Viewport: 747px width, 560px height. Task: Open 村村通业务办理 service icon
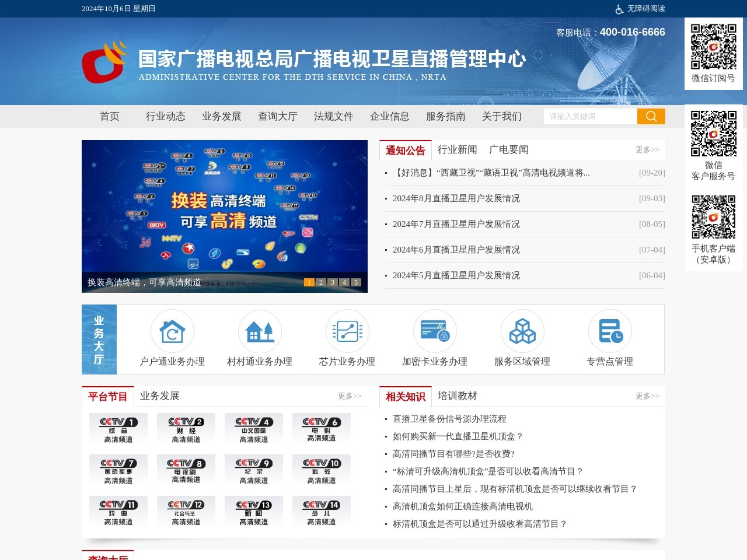click(260, 331)
